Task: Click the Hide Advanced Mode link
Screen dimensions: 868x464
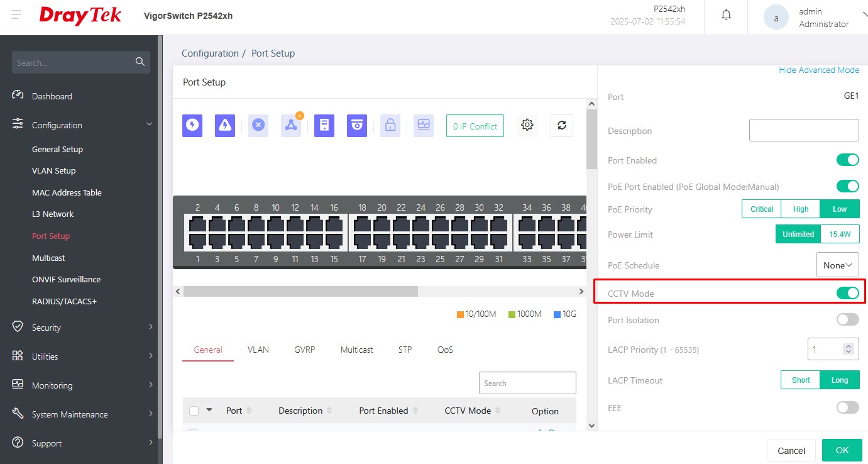Action: (x=818, y=70)
